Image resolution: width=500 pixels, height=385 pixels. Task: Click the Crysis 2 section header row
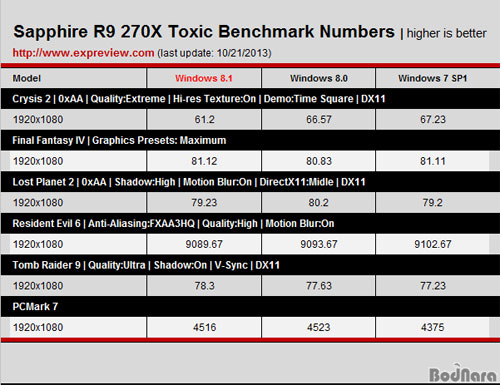pyautogui.click(x=250, y=99)
